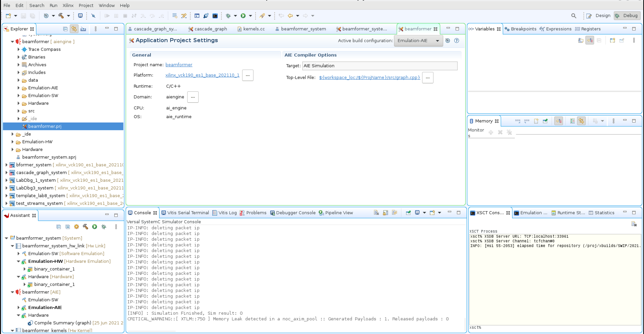Screen dimensions: 644x334
Task: Toggle Link with Editor in Explorer
Action: tap(74, 29)
